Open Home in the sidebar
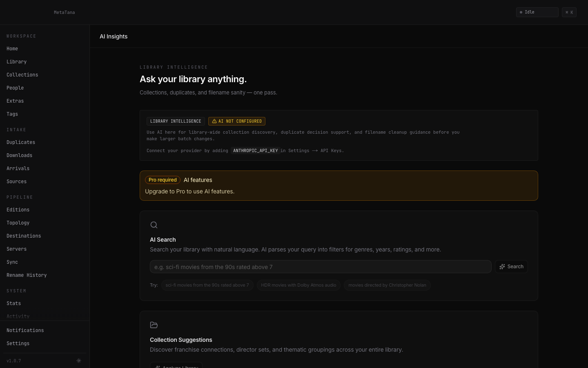This screenshot has height=368, width=588. [12, 49]
